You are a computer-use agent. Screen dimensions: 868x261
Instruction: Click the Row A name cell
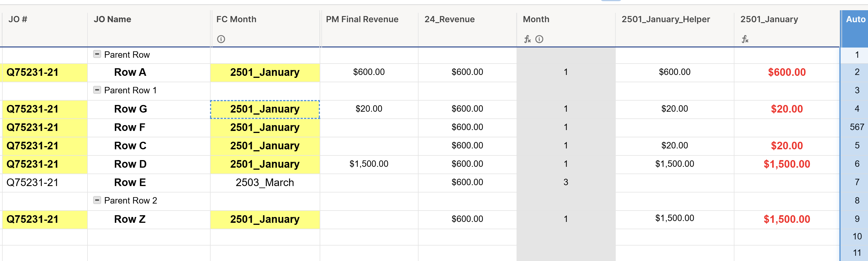[149, 72]
